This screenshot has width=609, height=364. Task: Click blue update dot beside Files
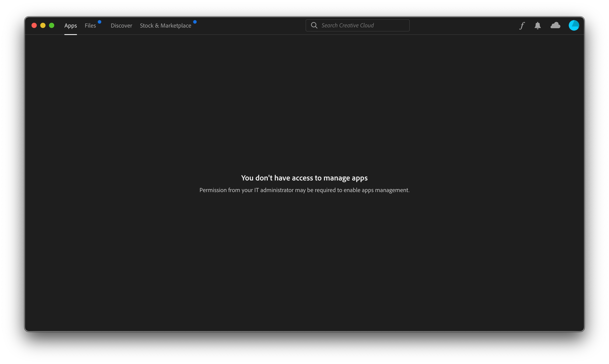pos(100,22)
